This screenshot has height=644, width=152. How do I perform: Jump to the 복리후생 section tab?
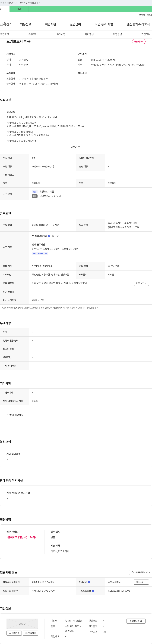click(89, 34)
